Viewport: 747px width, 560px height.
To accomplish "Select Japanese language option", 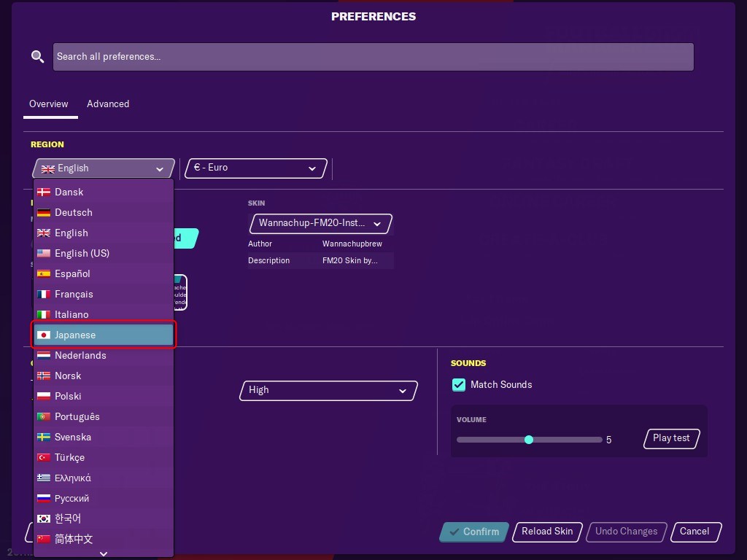I will click(x=104, y=335).
